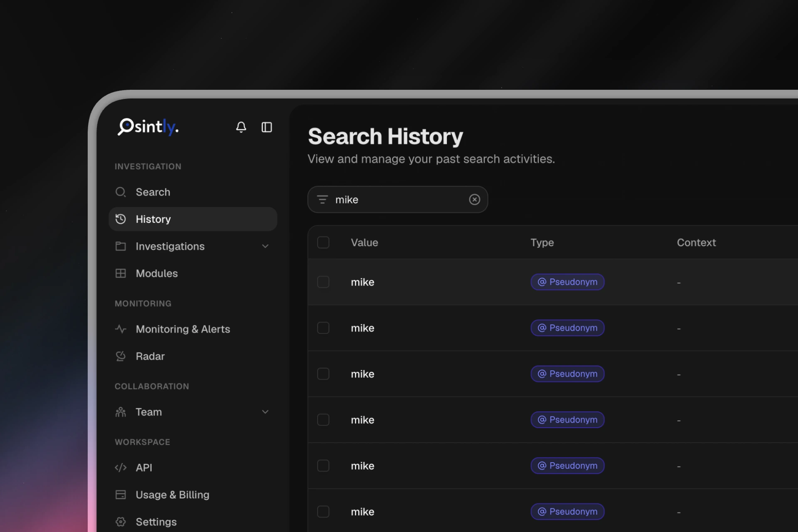This screenshot has width=798, height=532.
Task: Click the mike value in the sixth row
Action: pos(362,512)
